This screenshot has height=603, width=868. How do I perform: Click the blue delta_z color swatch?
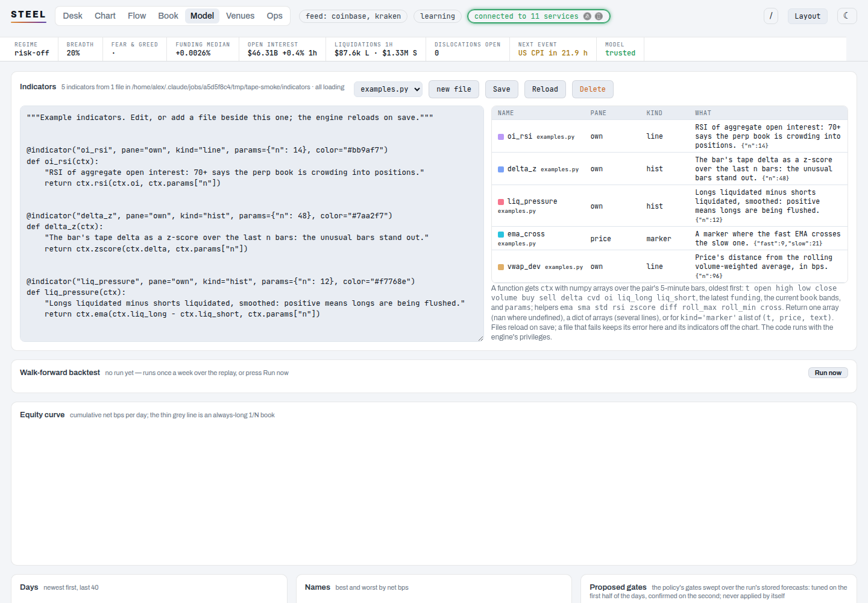pyautogui.click(x=501, y=169)
